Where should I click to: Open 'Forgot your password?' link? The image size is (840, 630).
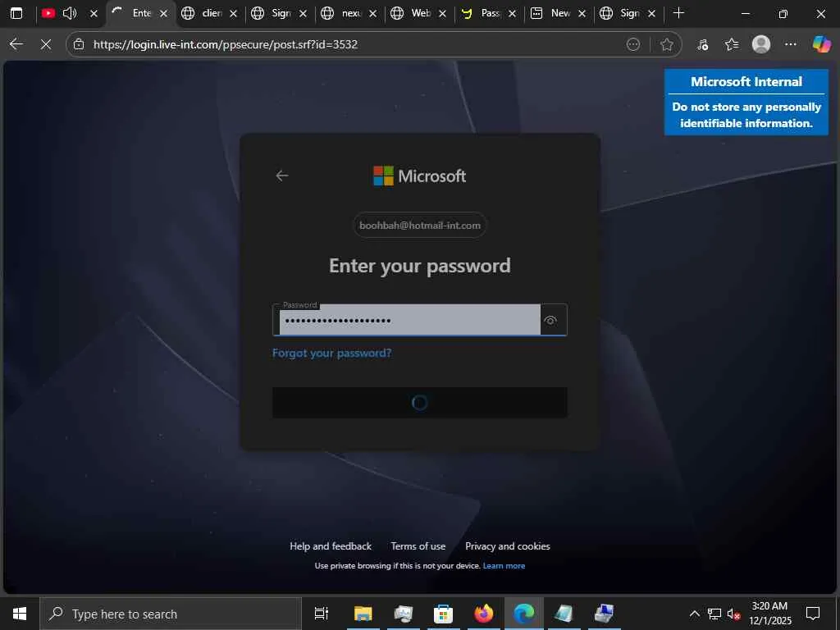(x=331, y=353)
